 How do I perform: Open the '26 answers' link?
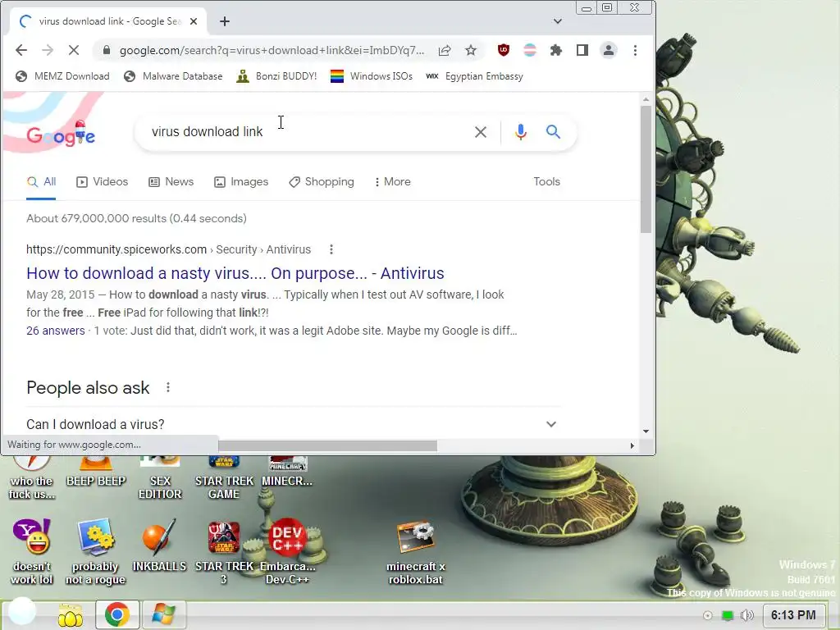pos(56,331)
